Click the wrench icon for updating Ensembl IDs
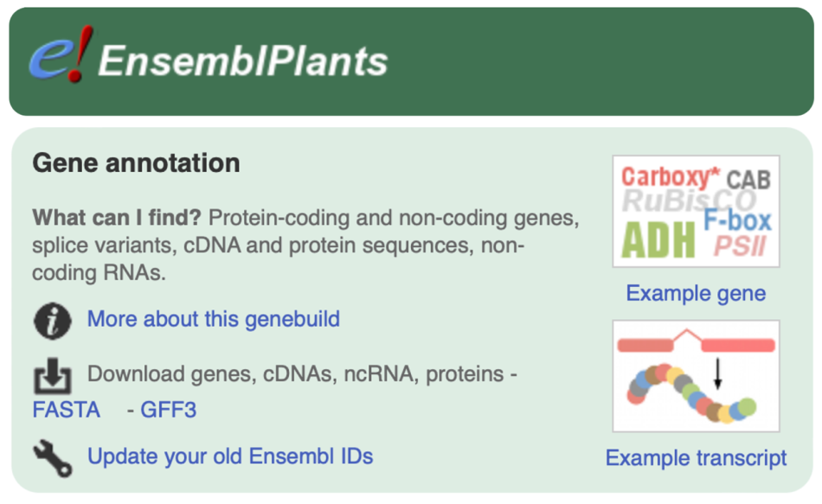 [52, 457]
